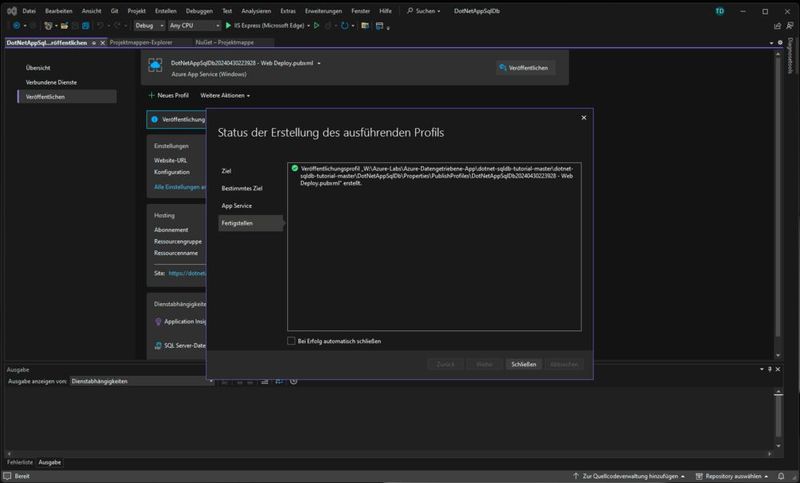Click the open file folder icon
This screenshot has width=800, height=483.
point(64,26)
